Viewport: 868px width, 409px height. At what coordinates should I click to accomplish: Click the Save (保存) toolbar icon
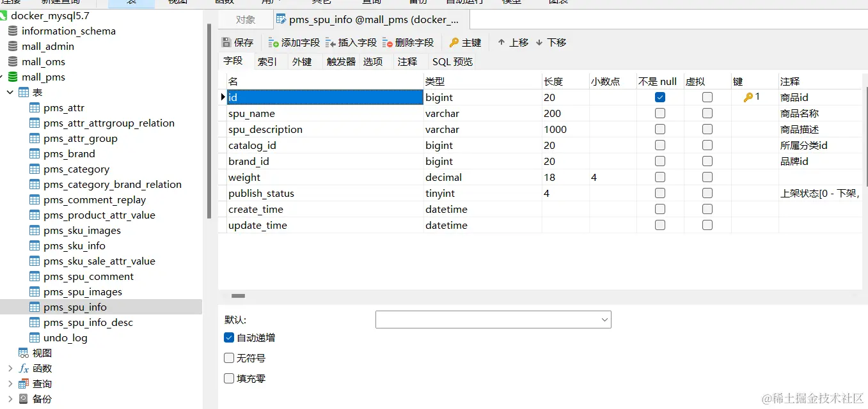226,42
